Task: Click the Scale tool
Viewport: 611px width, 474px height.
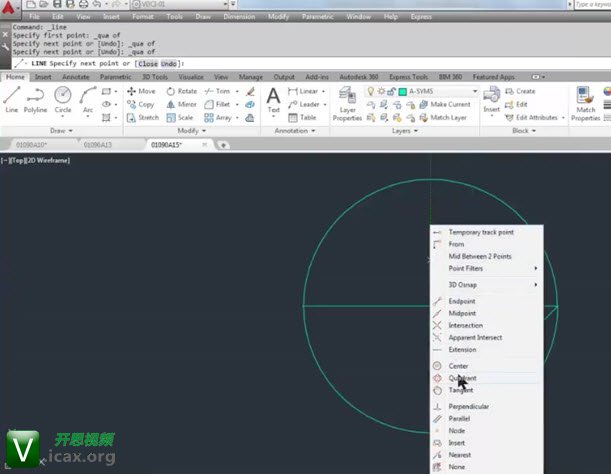Action: pyautogui.click(x=180, y=117)
